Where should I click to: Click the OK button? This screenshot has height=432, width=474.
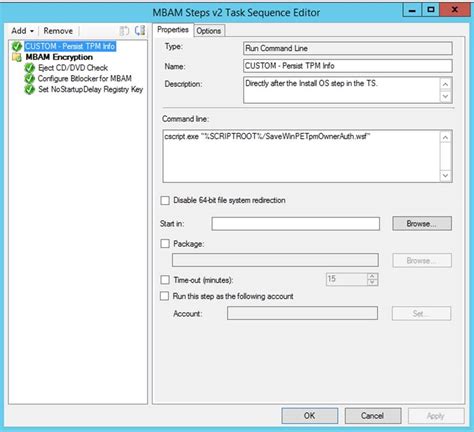[310, 416]
